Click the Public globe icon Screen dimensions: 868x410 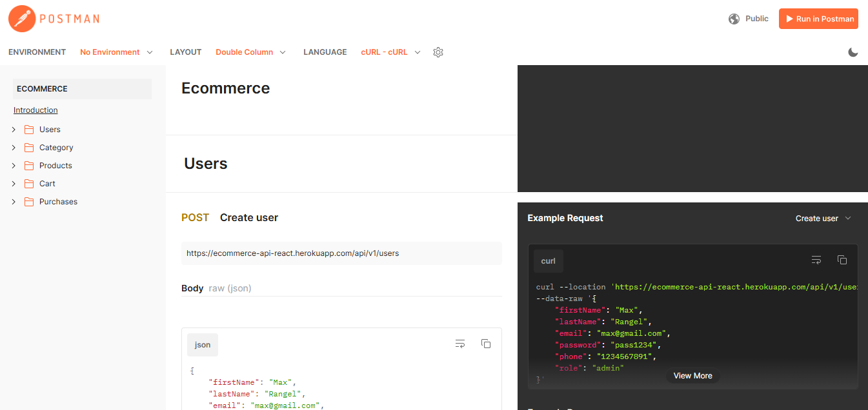click(734, 19)
